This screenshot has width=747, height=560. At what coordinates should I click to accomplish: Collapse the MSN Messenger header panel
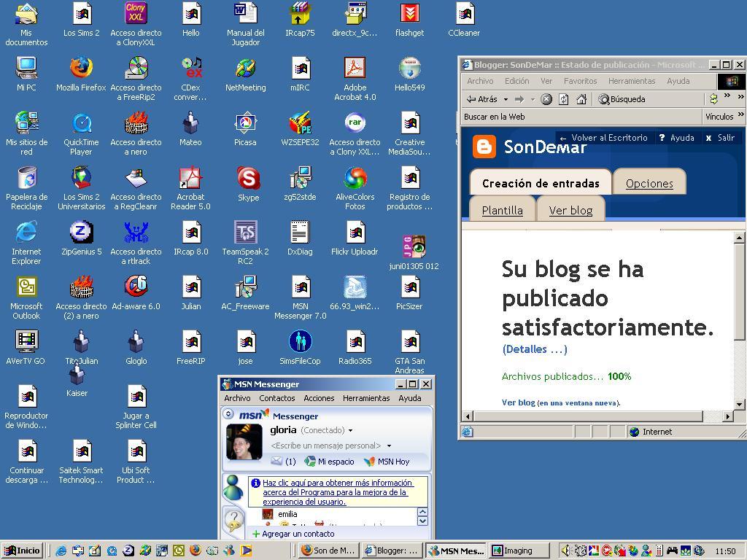pyautogui.click(x=228, y=414)
